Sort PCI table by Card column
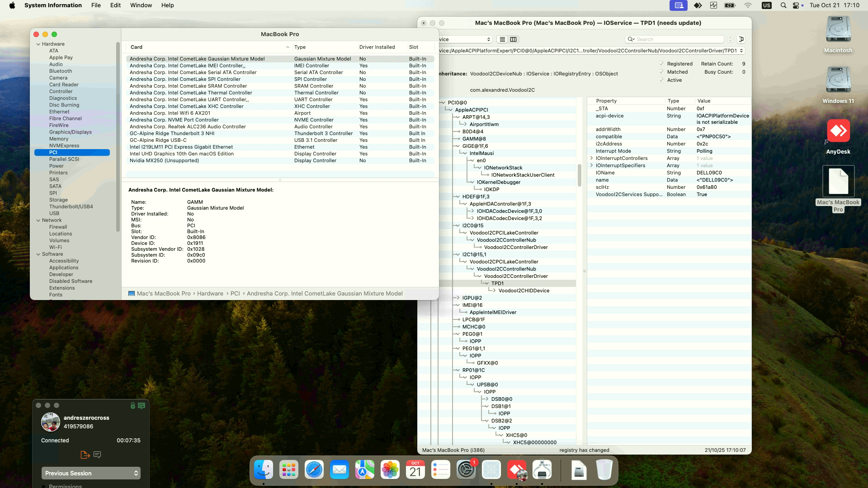This screenshot has height=488, width=868. point(210,47)
